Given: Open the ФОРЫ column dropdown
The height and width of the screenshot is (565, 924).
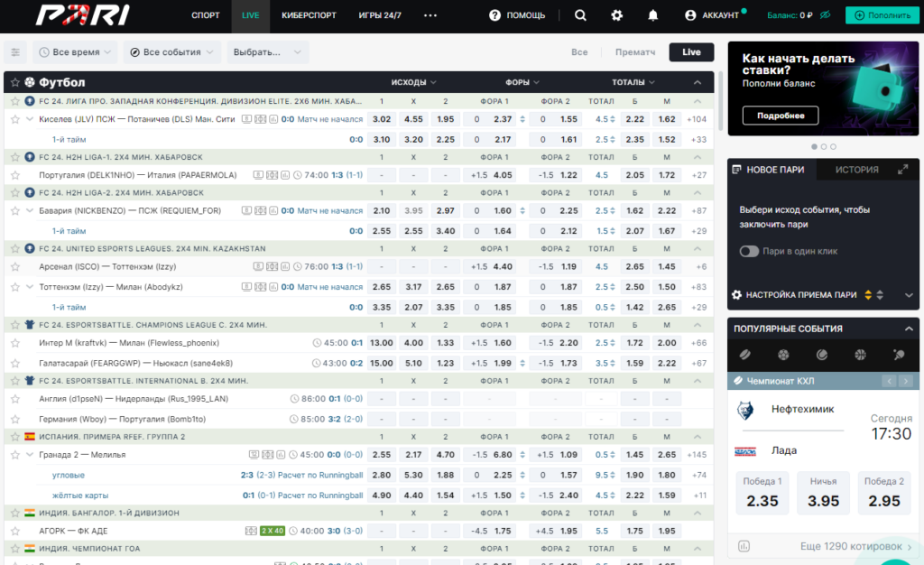Looking at the screenshot, I should [x=522, y=82].
